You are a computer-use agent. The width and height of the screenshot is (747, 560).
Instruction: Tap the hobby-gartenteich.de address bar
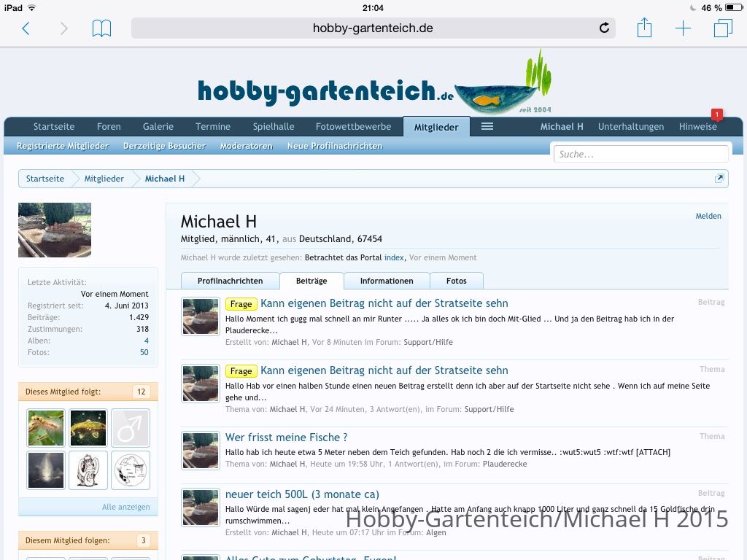373,28
